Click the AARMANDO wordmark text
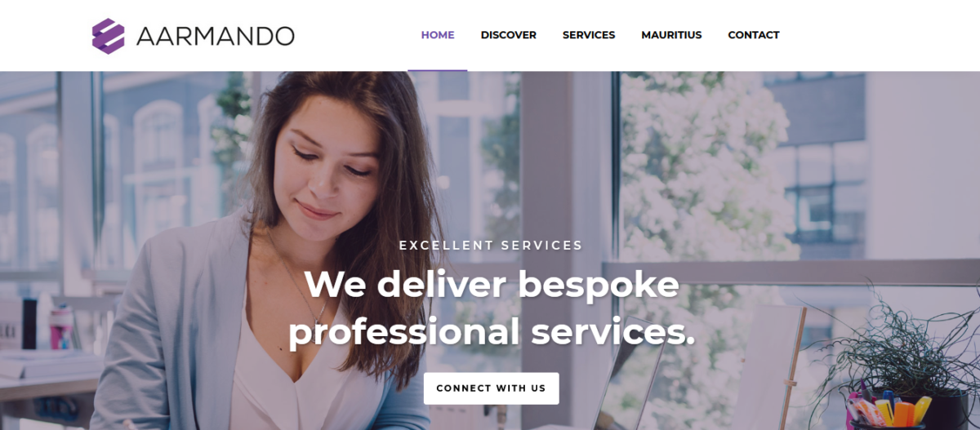This screenshot has width=980, height=430. tap(215, 36)
